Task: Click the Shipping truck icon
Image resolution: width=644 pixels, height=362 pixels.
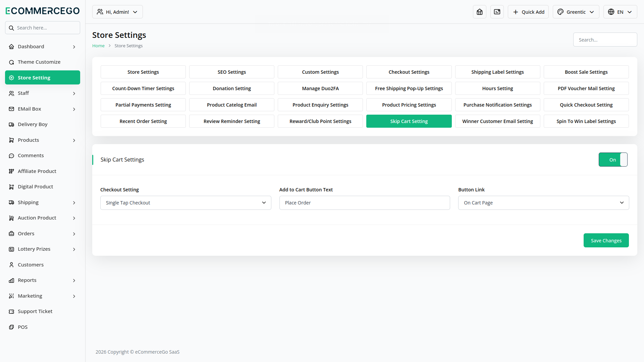Action: pyautogui.click(x=11, y=202)
